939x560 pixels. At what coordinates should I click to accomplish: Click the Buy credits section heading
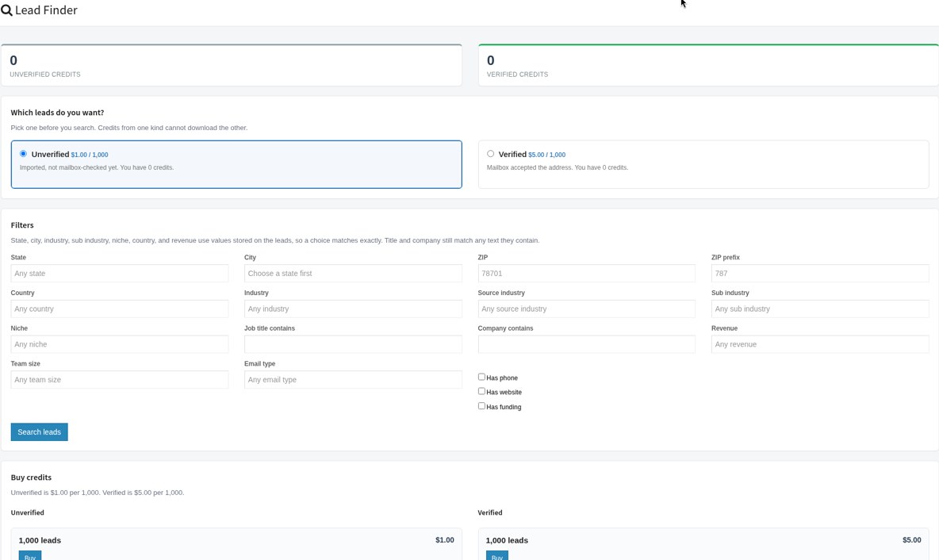(x=31, y=478)
